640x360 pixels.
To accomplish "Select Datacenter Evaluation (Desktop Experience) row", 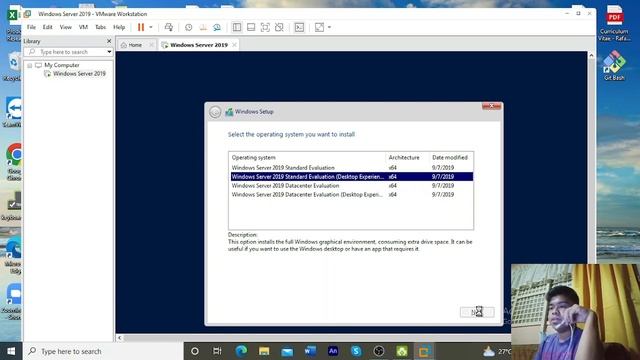I will click(351, 195).
